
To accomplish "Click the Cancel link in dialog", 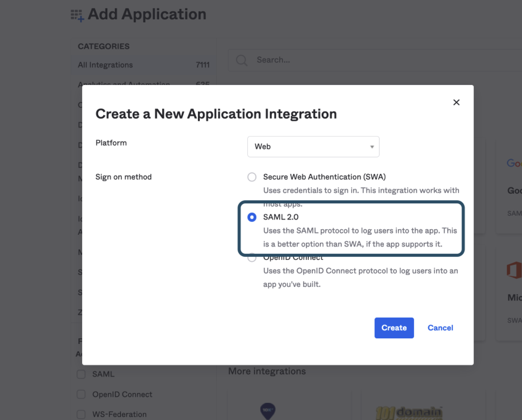I will point(440,328).
